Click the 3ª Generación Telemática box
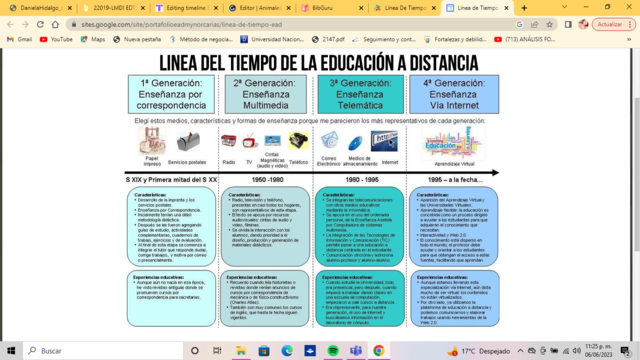 360,94
